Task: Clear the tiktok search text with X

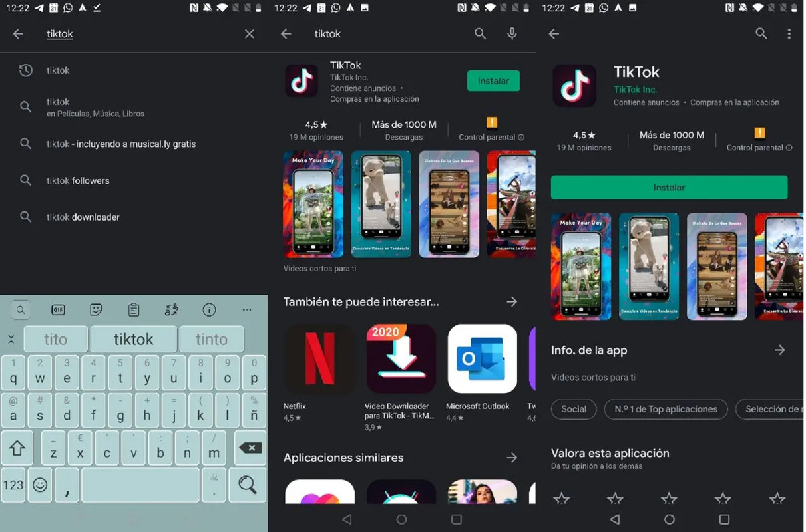Action: (250, 34)
